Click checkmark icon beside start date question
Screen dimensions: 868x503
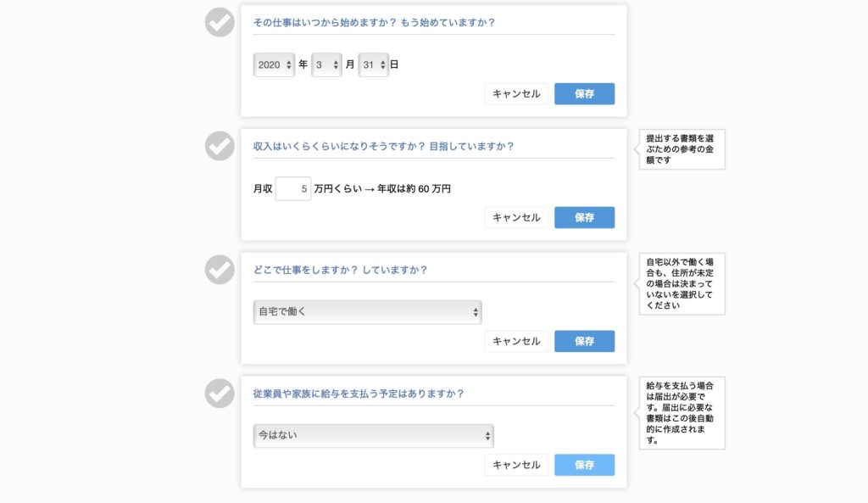[220, 23]
